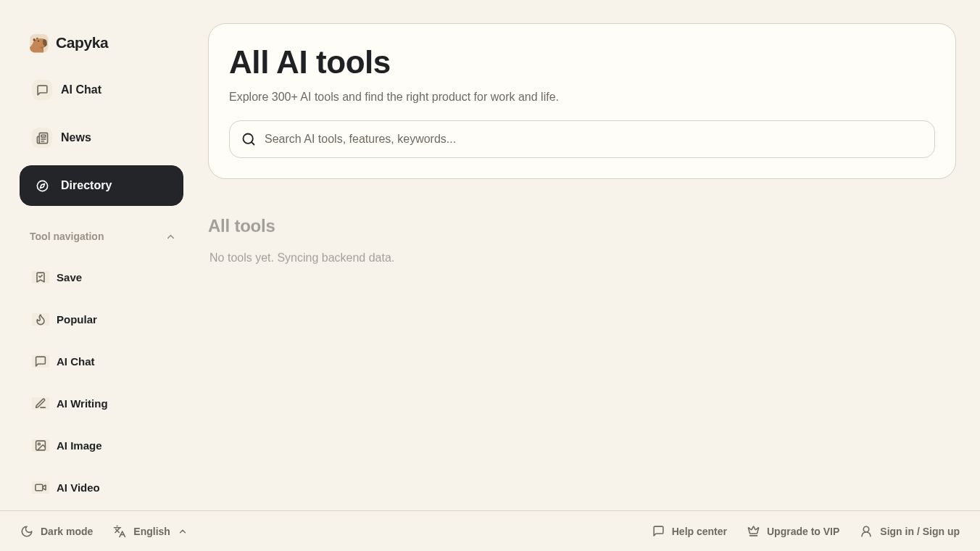Open AI Chat via its top sidebar icon
Viewport: 980px width, 551px height.
(42, 90)
